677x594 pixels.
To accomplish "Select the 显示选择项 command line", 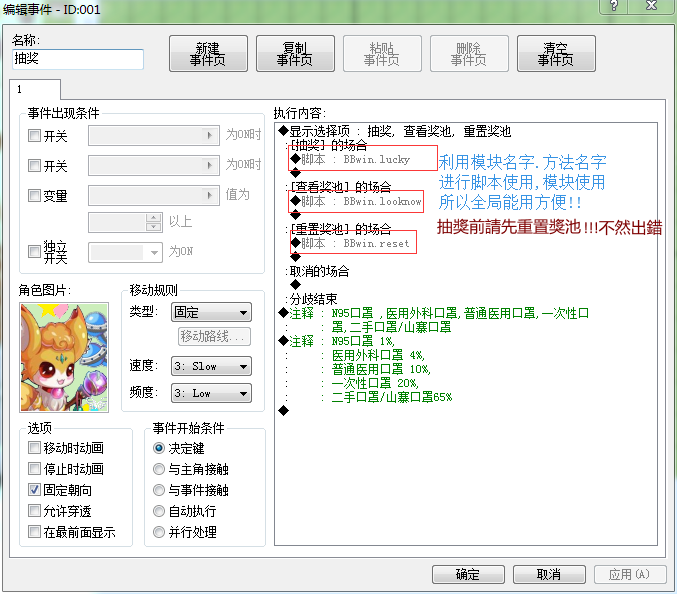I will pos(395,131).
